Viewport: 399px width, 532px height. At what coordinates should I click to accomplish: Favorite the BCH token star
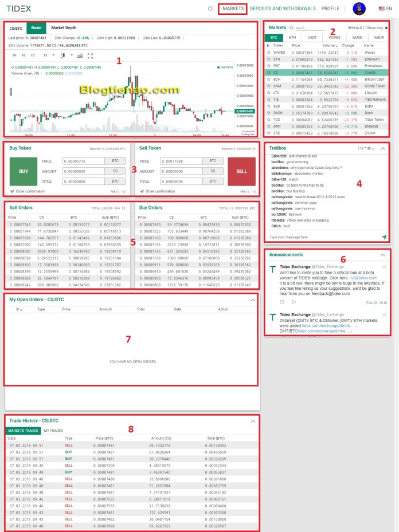click(269, 80)
